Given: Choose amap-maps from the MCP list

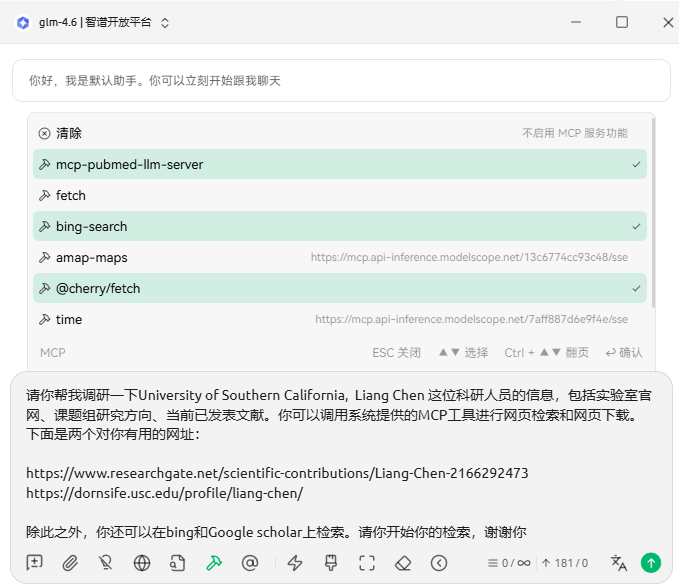Looking at the screenshot, I should [x=92, y=258].
